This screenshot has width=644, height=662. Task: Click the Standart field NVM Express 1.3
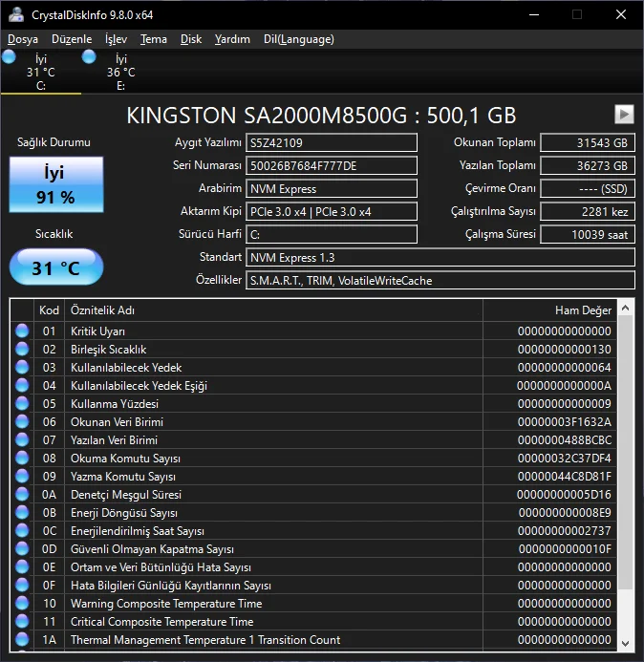click(440, 258)
